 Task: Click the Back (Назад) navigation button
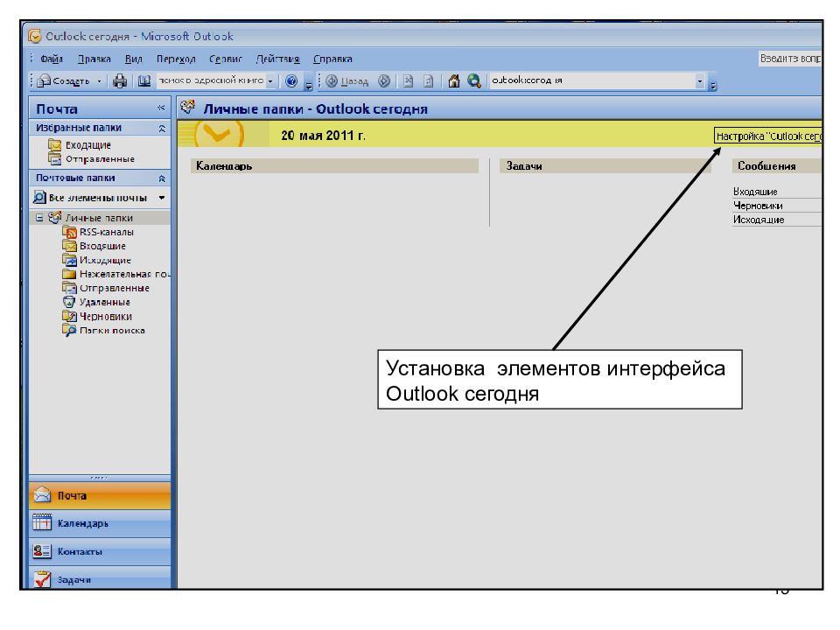(x=347, y=80)
